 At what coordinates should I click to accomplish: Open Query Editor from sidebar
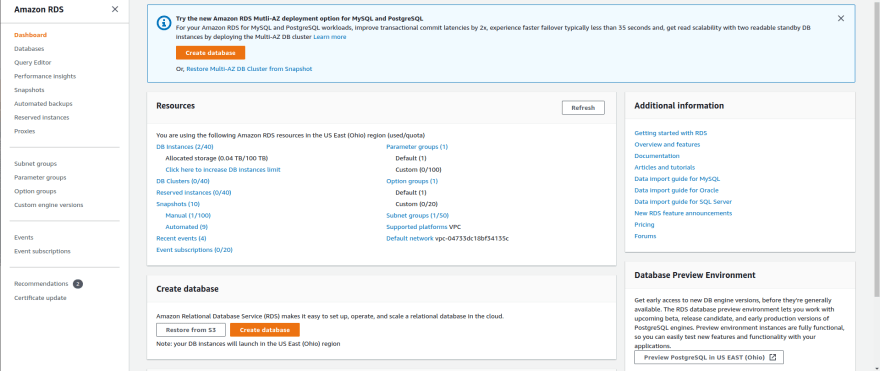click(33, 62)
